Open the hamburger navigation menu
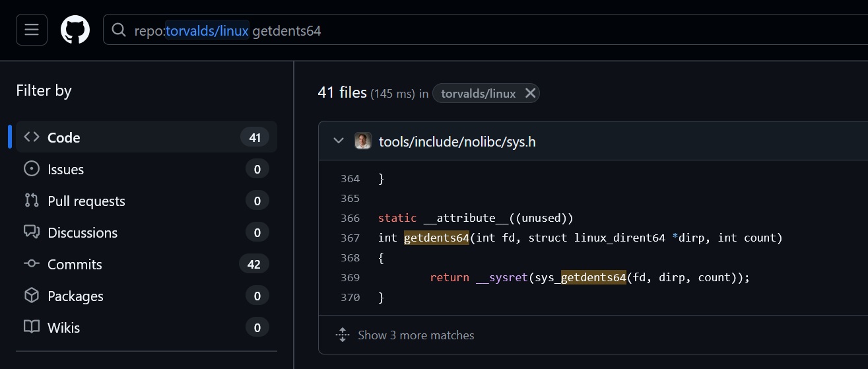The image size is (868, 369). pyautogui.click(x=32, y=30)
